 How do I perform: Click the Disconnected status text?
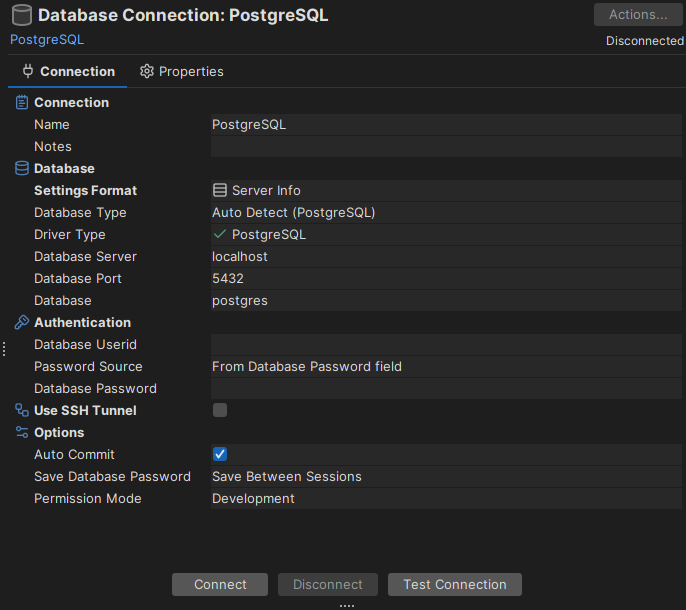click(644, 41)
